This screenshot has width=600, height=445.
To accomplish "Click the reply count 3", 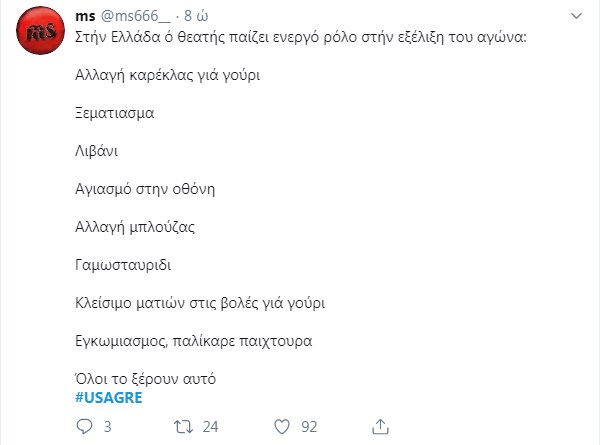I will click(108, 427).
